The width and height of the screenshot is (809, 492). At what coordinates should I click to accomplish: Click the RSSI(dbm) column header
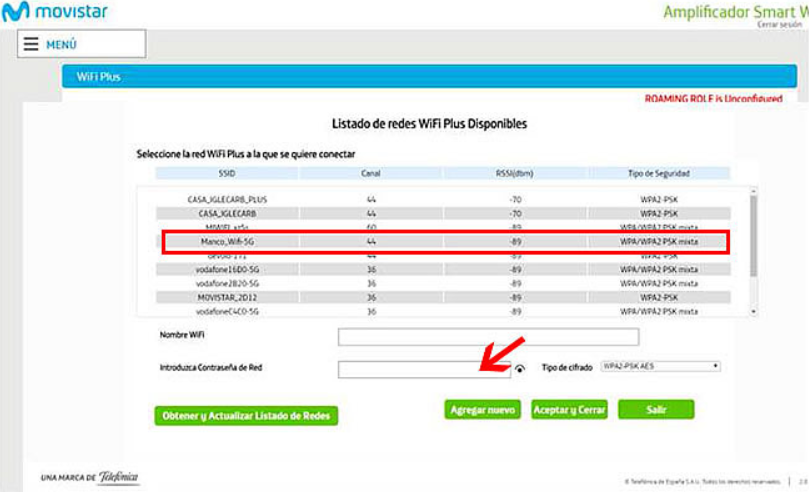516,173
